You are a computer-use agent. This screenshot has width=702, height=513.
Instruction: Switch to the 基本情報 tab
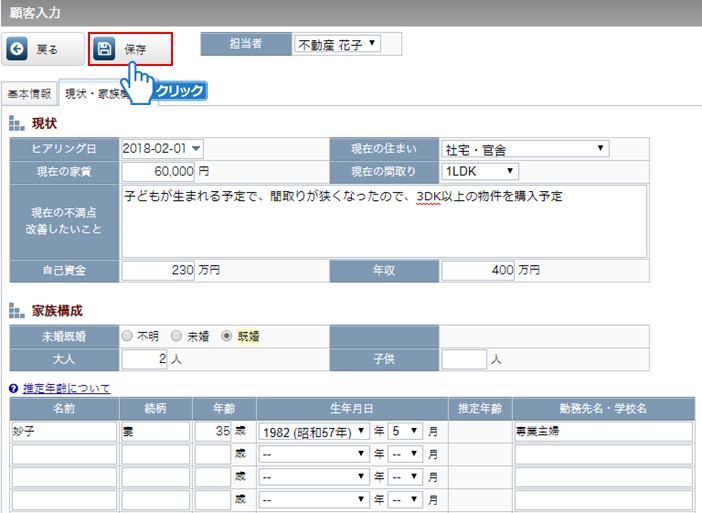tap(30, 93)
